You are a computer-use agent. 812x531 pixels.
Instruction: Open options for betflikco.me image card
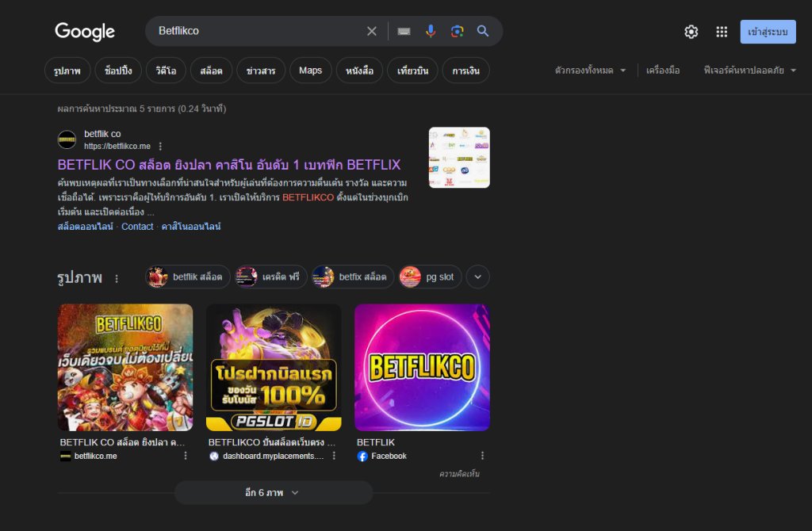tap(186, 456)
